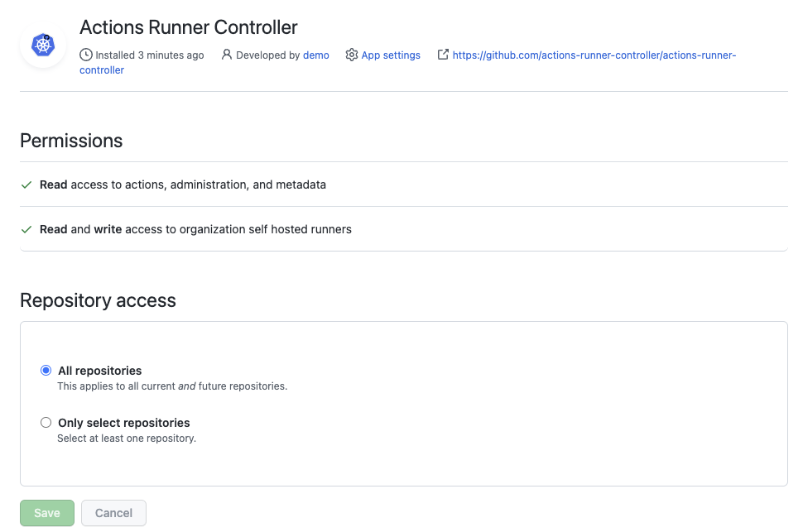
Task: Click the Kubernetes helm app logo
Action: point(43,45)
